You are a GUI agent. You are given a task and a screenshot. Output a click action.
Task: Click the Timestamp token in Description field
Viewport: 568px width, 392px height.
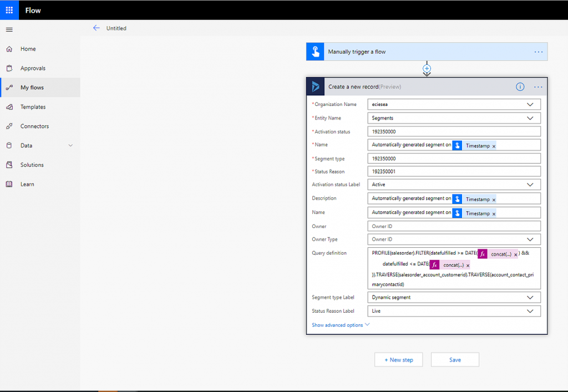point(478,200)
